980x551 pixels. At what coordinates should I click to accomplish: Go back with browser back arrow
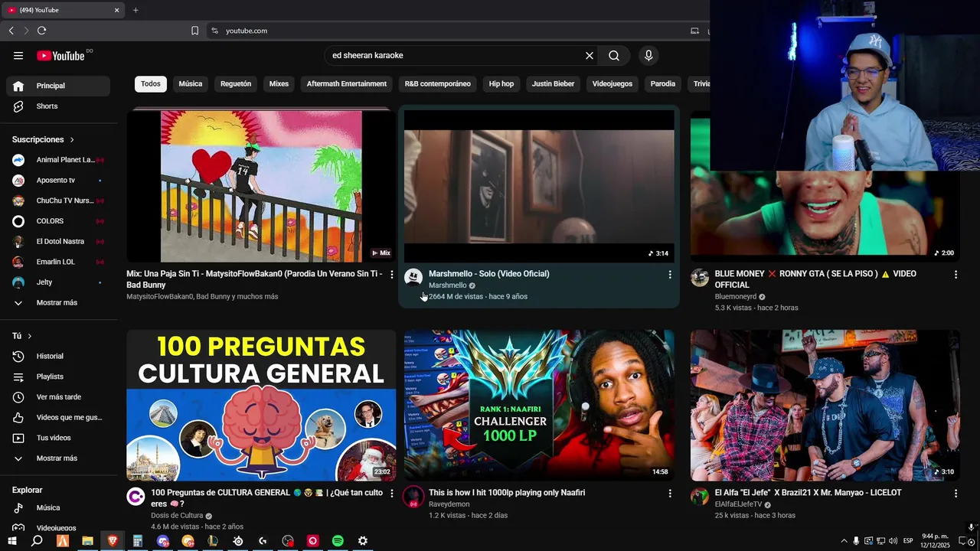click(x=11, y=31)
